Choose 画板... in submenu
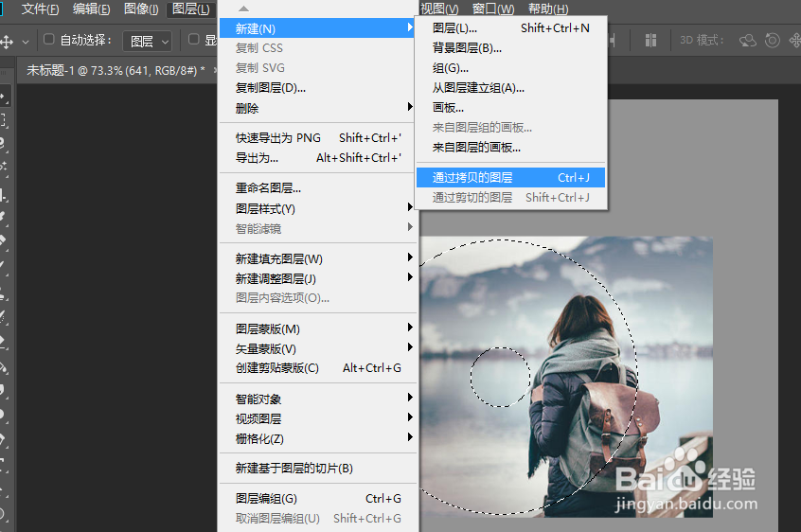801x532 pixels. click(x=511, y=108)
